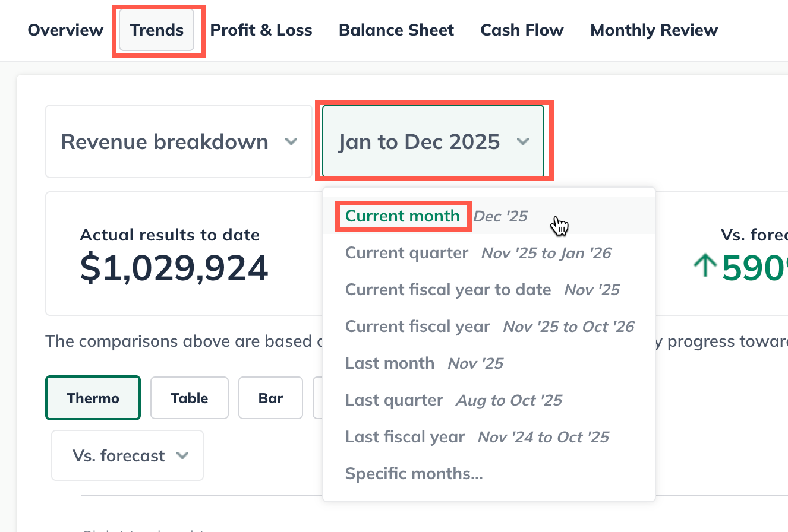The image size is (788, 532).
Task: Select Last month Nov '25
Action: point(390,363)
